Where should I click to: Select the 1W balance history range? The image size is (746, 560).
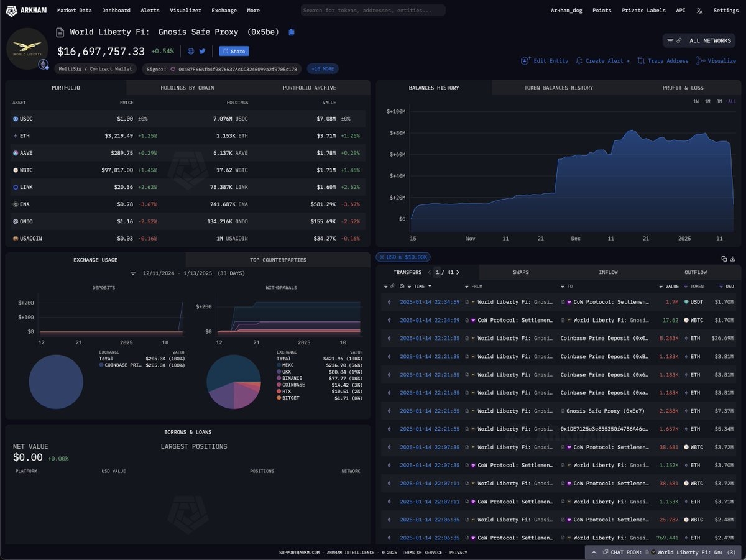tap(696, 101)
